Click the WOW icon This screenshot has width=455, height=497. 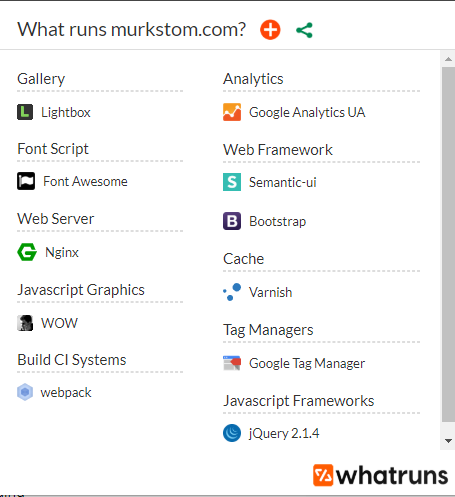(x=25, y=323)
